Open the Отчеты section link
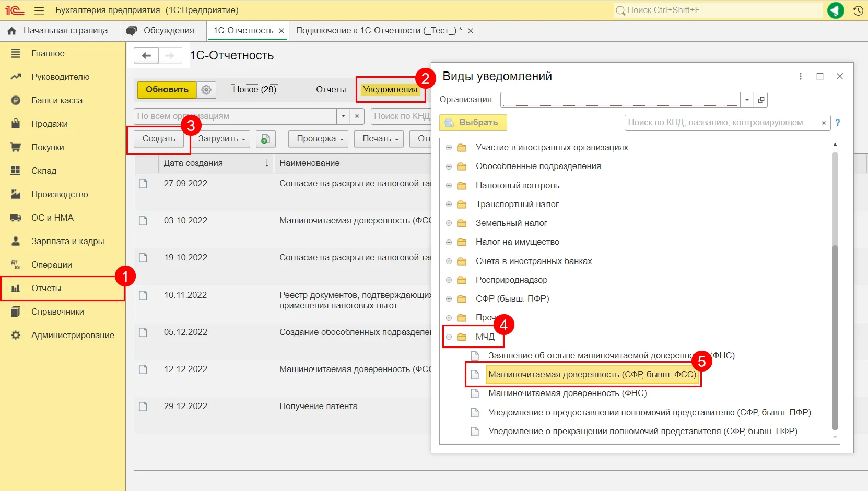868x491 pixels. 331,90
